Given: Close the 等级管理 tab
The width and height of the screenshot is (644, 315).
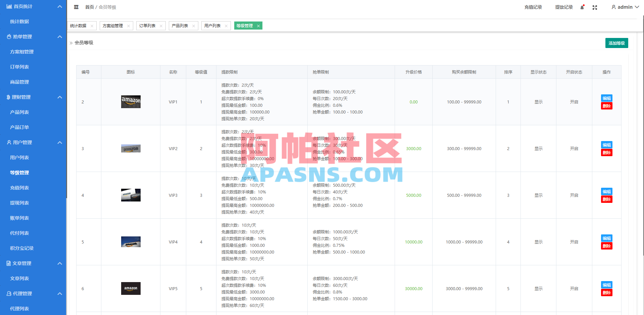Looking at the screenshot, I should pos(258,26).
